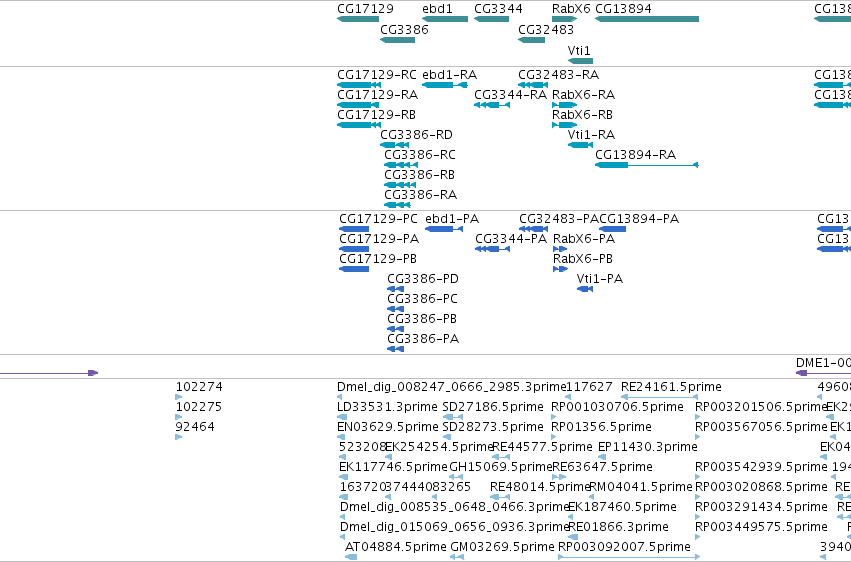Image resolution: width=851 pixels, height=562 pixels.
Task: Click the CG3344-PA protein label
Action: (511, 239)
